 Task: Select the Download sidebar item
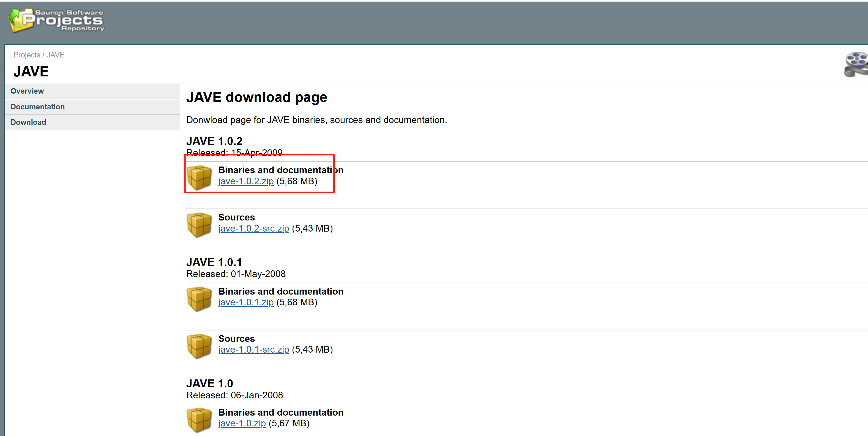tap(28, 122)
